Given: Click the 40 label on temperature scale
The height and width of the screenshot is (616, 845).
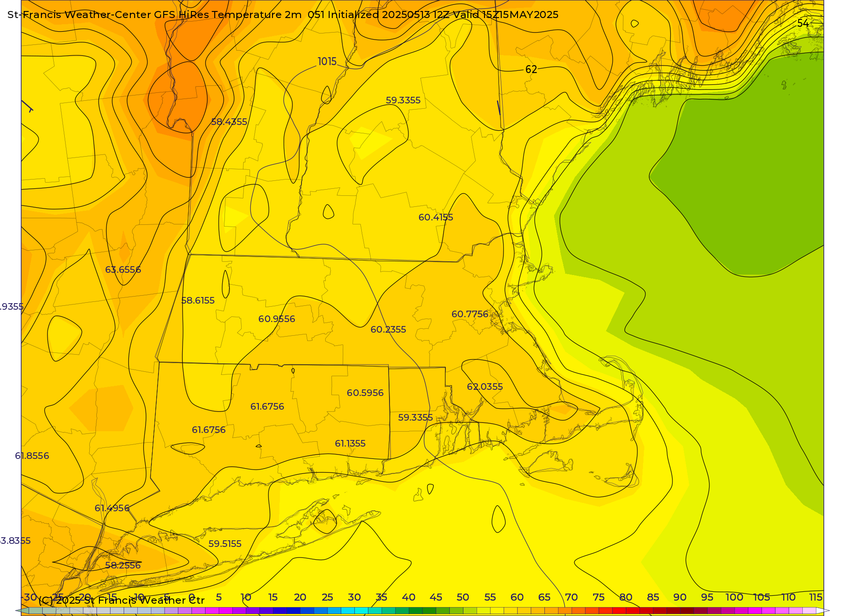Looking at the screenshot, I should coord(408,597).
